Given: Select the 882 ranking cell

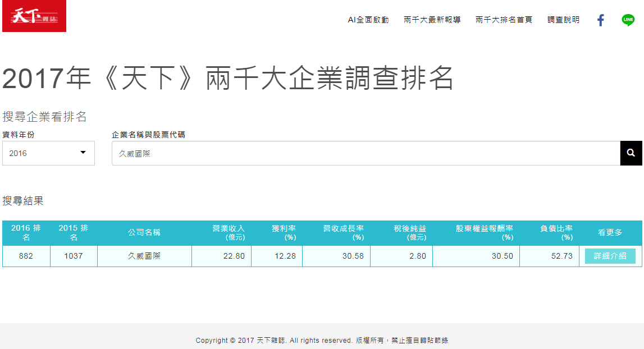Looking at the screenshot, I should click(x=26, y=256).
